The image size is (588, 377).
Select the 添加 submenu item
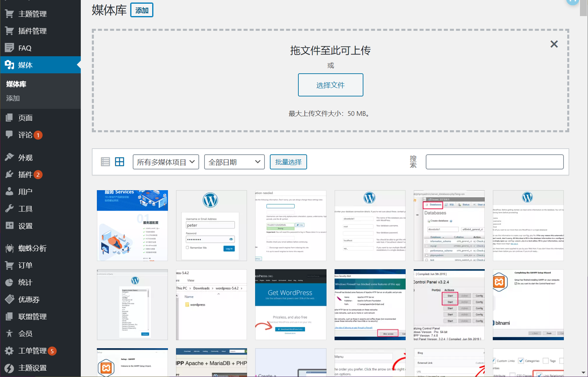(x=13, y=98)
